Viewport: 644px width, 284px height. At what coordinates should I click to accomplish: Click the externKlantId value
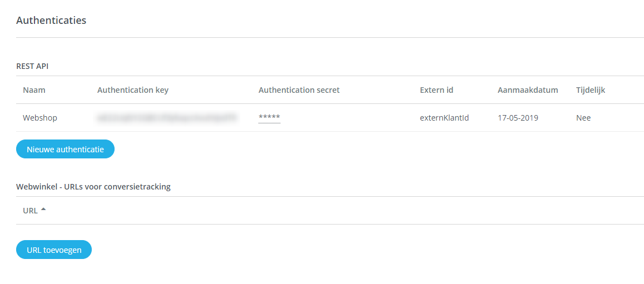coord(444,118)
